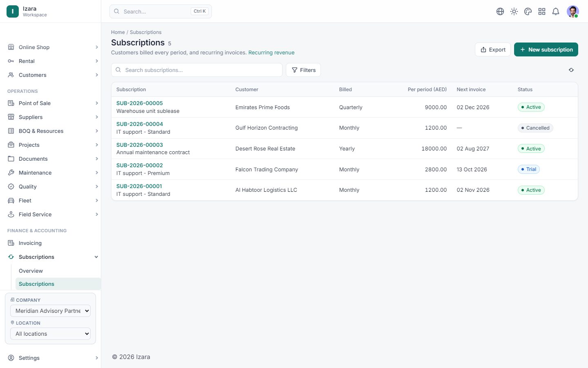Click the Projects briefcase icon
Viewport: 588px width, 368px height.
coord(11,145)
